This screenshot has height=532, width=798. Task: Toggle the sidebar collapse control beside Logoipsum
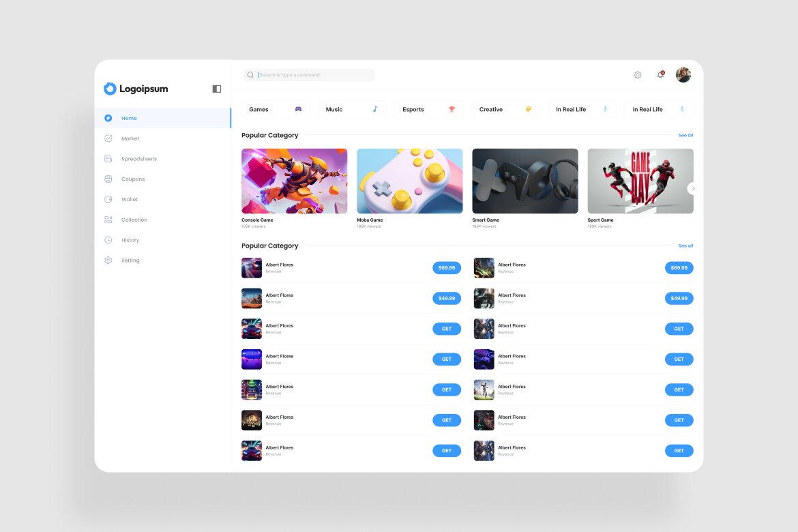(216, 89)
